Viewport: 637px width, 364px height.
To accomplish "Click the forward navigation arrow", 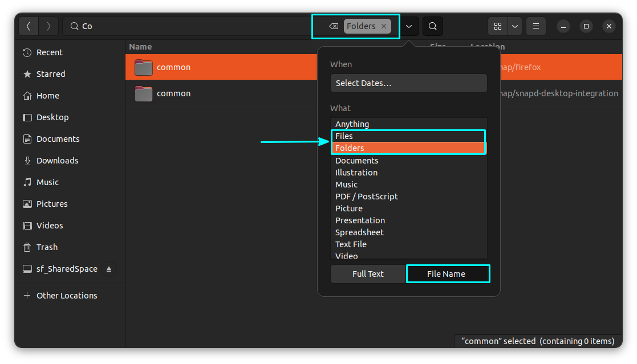I will [48, 26].
